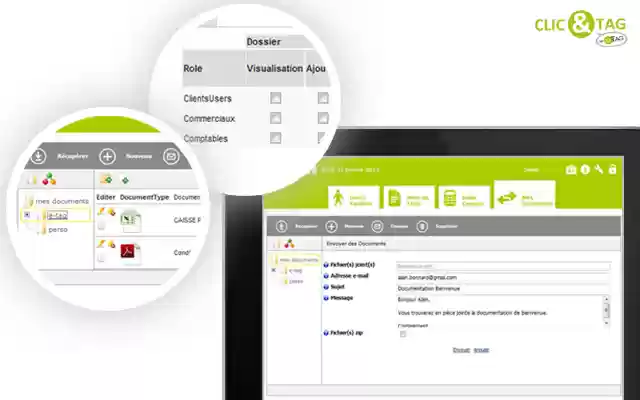Select mes documents folder in tablet tree

298,260
